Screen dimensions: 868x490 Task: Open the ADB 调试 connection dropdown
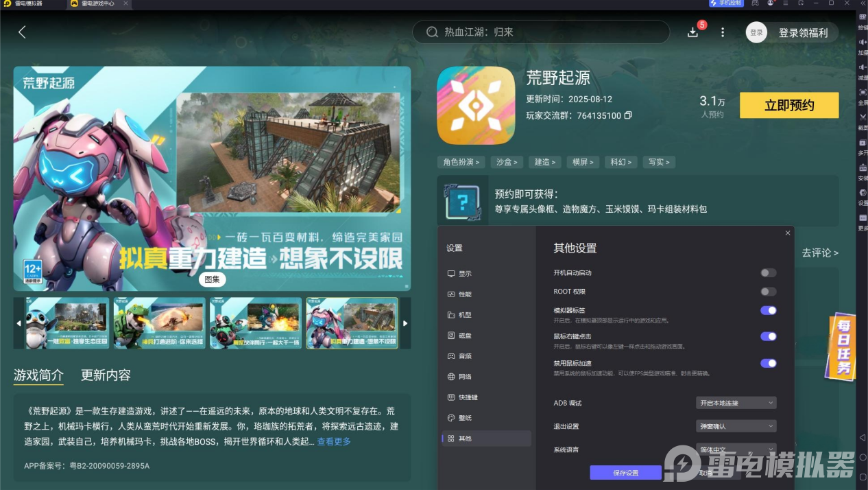(x=735, y=403)
